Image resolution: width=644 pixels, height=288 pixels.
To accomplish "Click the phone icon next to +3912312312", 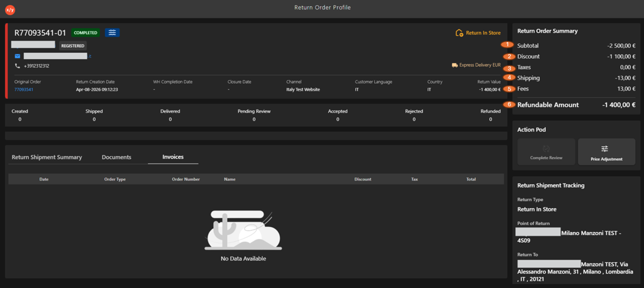I will click(17, 66).
